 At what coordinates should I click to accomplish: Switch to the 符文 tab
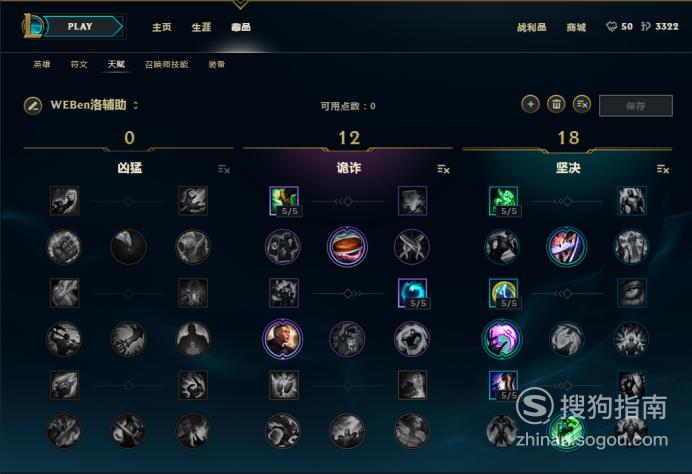click(x=79, y=64)
